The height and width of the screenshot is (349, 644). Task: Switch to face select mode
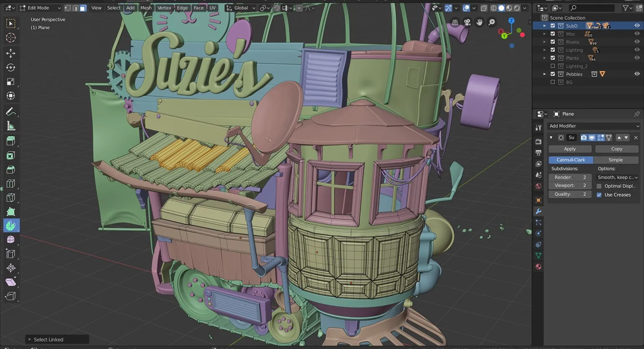[x=83, y=8]
